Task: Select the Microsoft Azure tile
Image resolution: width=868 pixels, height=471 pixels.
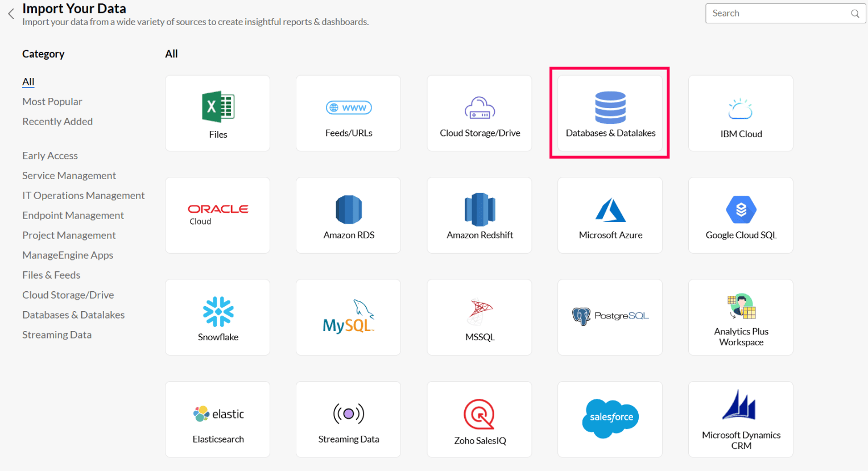Action: pyautogui.click(x=610, y=215)
